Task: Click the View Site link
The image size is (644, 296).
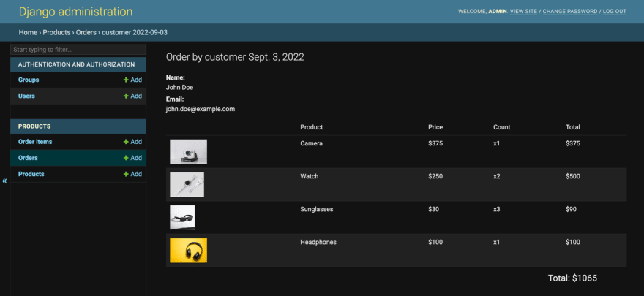Action: point(523,12)
